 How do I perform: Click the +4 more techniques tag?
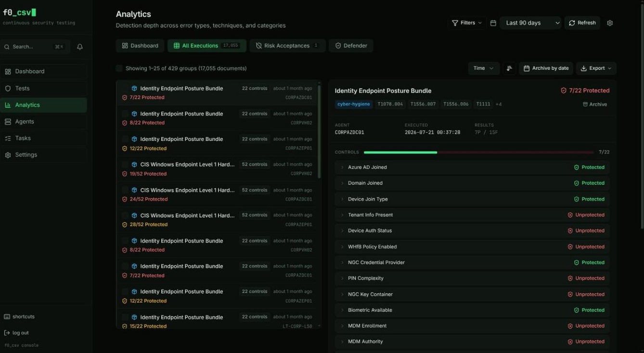coord(499,104)
